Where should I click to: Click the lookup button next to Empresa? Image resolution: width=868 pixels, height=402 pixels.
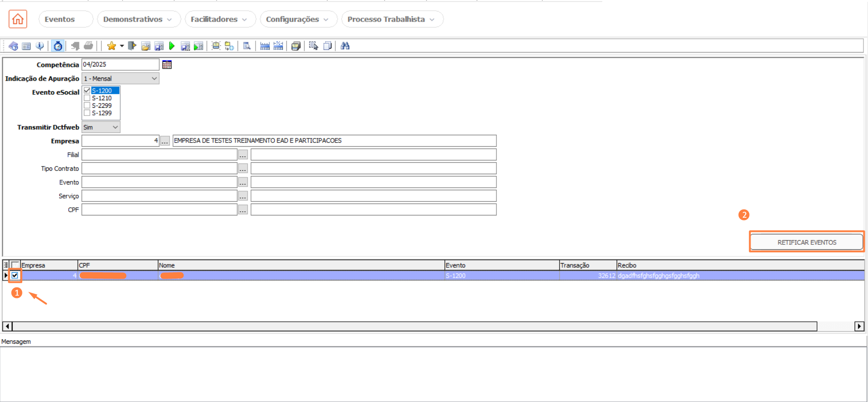pos(165,141)
